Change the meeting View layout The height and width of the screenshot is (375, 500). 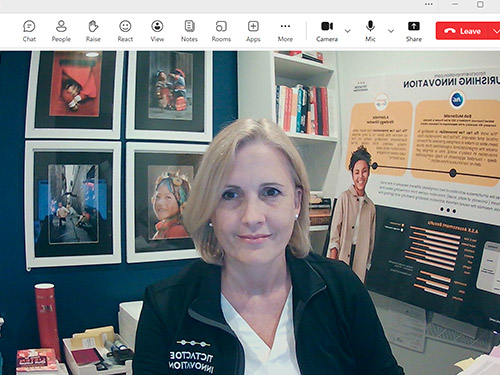pos(157,31)
